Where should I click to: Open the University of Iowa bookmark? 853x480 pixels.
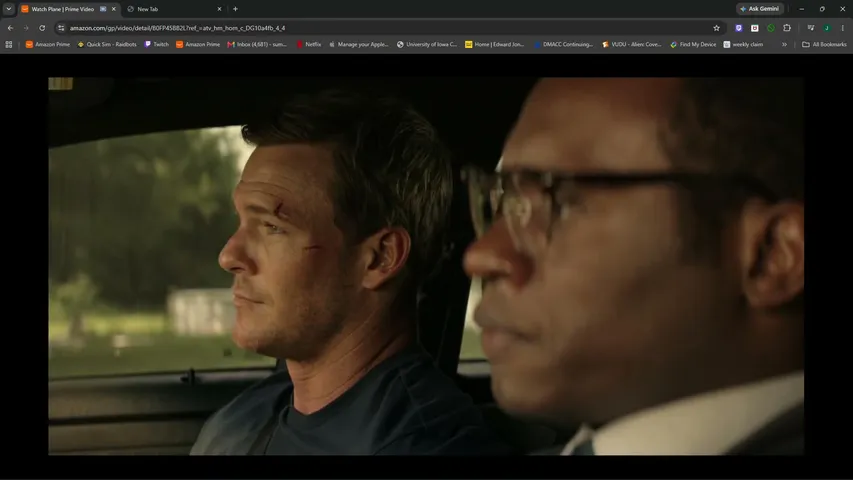(427, 44)
